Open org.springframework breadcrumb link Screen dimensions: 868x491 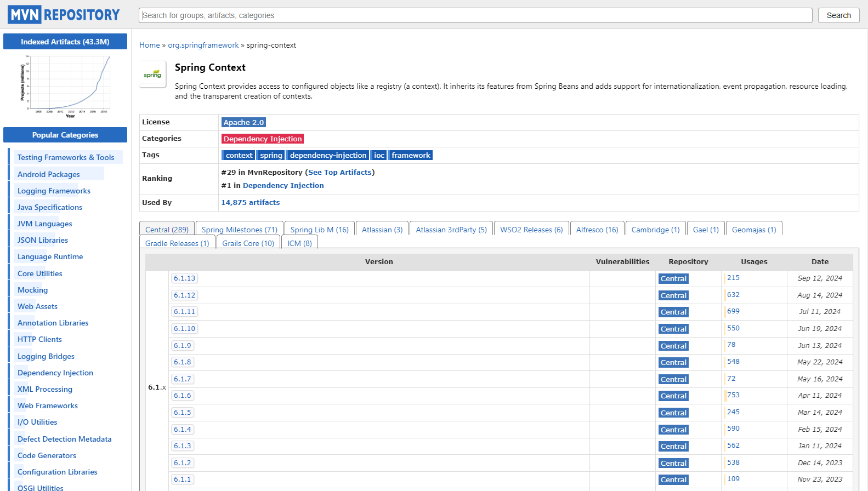[x=203, y=45]
